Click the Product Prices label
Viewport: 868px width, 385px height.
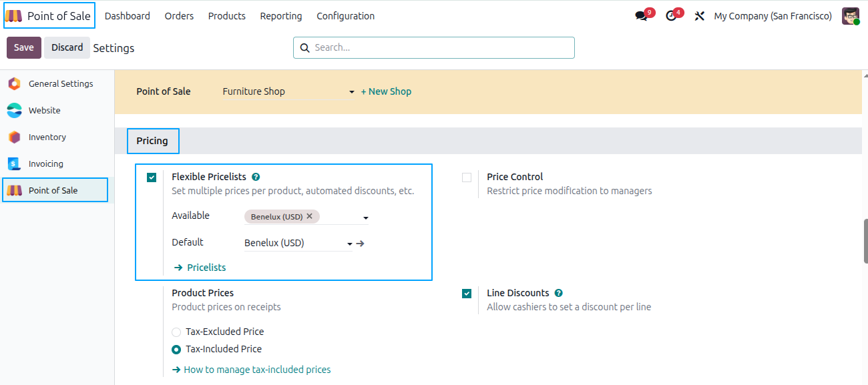point(203,294)
